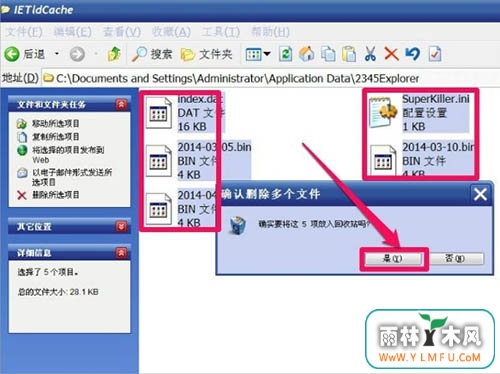Click the Paste clipboard icon
Screen dimensions: 500x374
click(349, 54)
